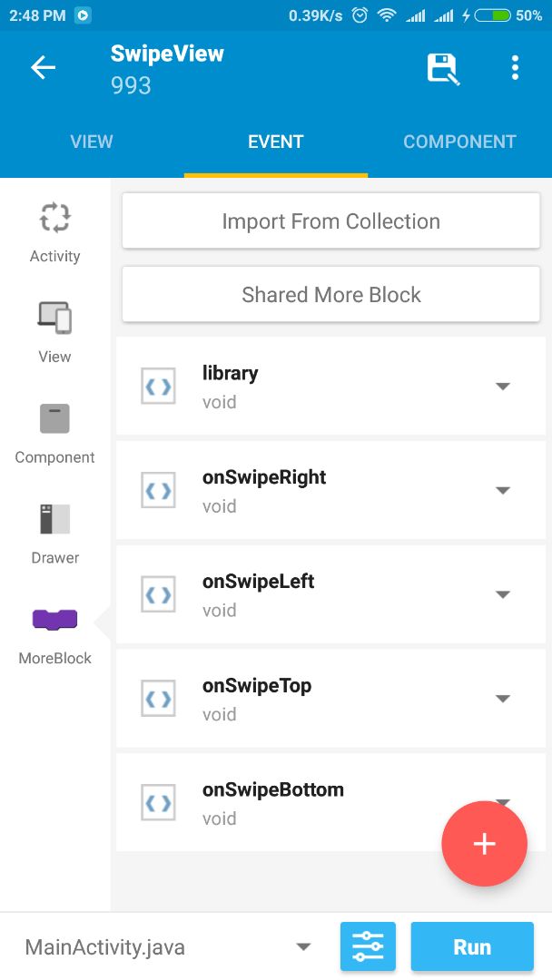552x980 pixels.
Task: Tap the red add floating button
Action: click(484, 844)
